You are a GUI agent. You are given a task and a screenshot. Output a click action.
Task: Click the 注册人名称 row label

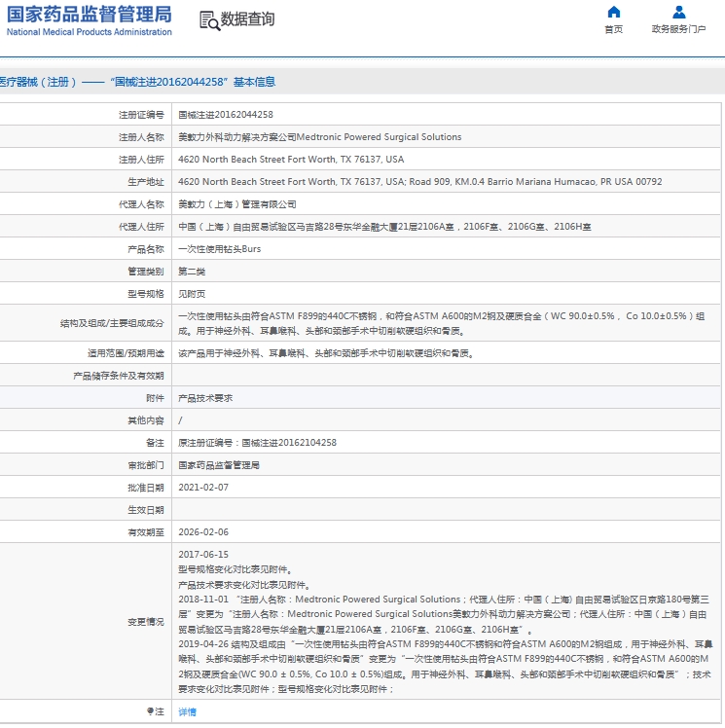point(141,137)
